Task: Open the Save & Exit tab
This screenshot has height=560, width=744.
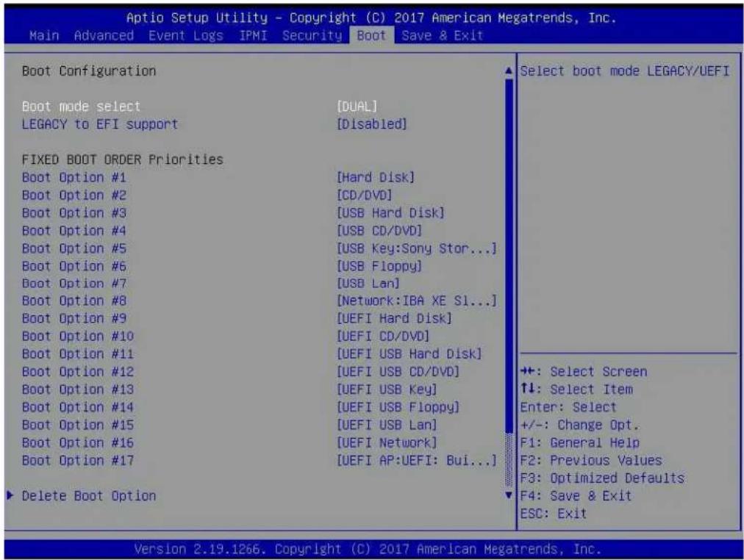Action: click(x=443, y=35)
